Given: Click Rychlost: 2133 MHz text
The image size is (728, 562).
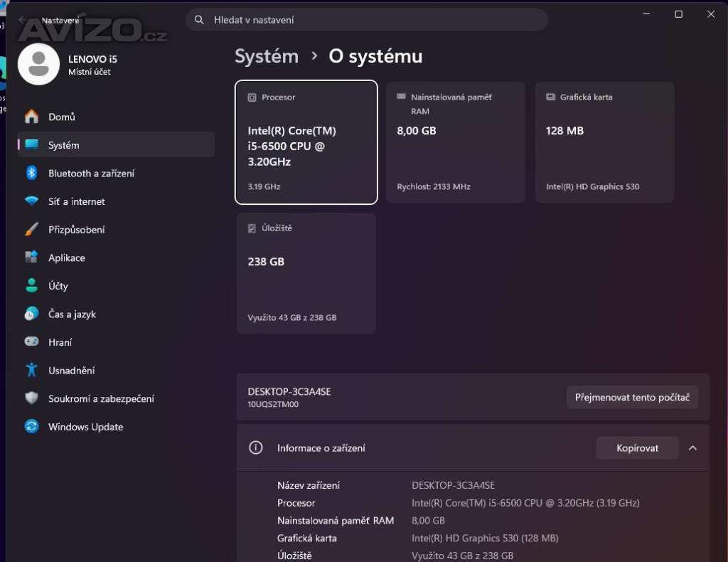Looking at the screenshot, I should pyautogui.click(x=434, y=186).
